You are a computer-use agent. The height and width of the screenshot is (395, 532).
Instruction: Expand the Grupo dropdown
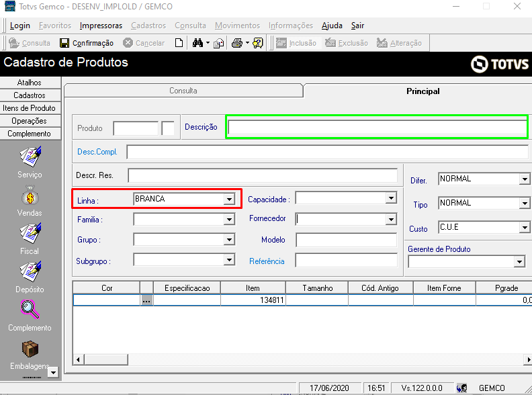229,240
